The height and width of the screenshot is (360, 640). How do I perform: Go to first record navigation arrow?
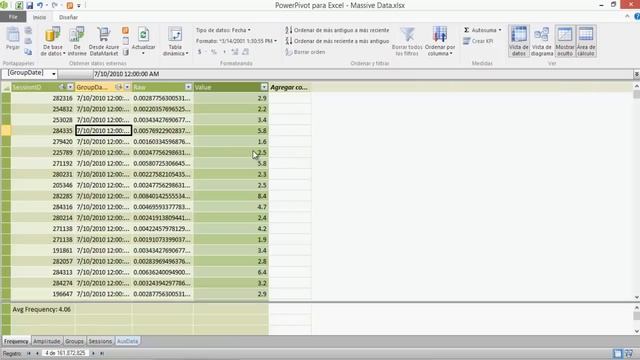tap(29, 353)
